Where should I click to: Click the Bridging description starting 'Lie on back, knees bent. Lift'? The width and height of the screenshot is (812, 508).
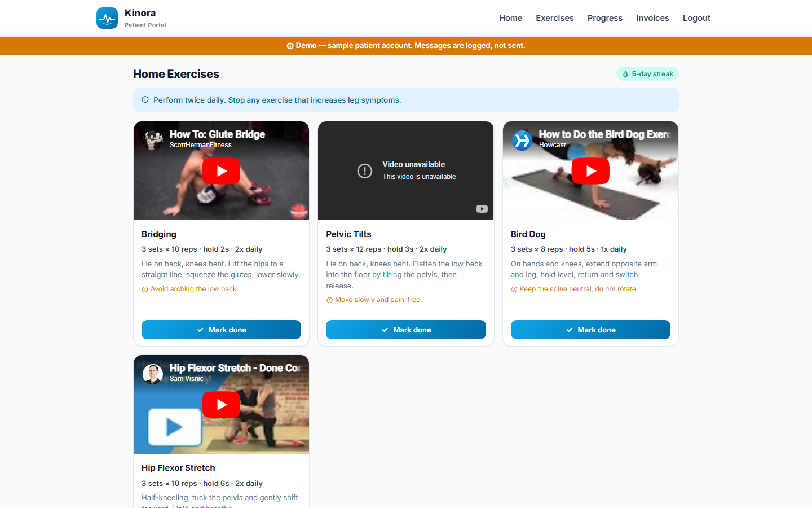pos(221,269)
